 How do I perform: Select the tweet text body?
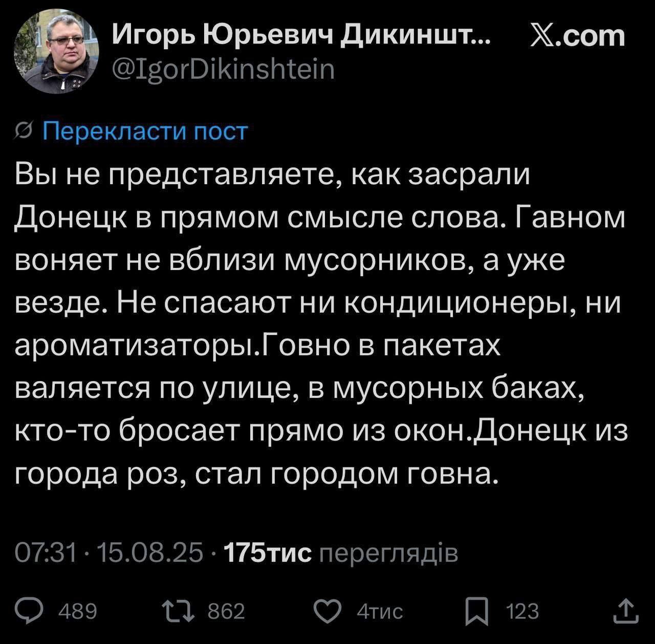click(x=321, y=325)
